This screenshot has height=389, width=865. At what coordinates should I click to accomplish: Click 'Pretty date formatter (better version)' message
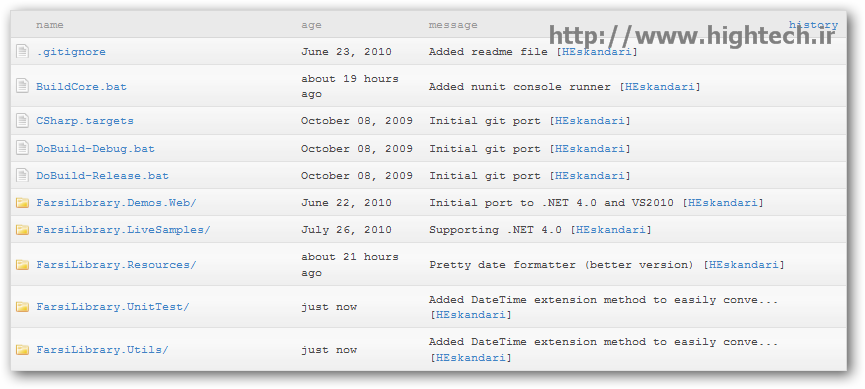click(562, 265)
